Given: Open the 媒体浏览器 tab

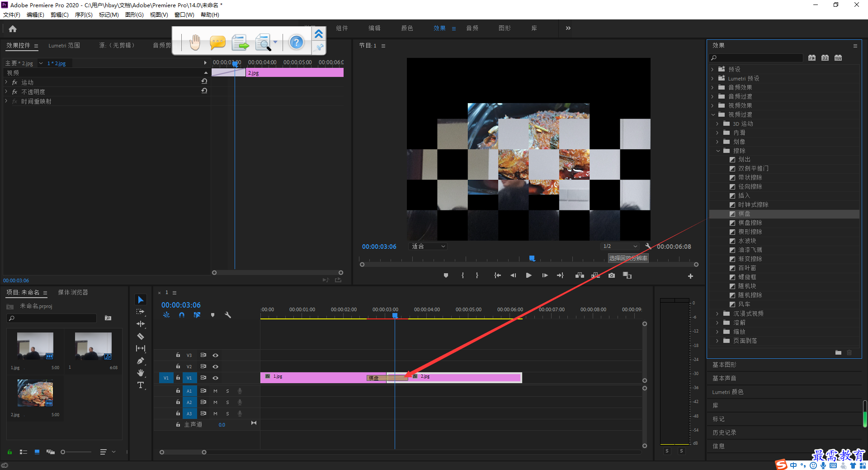Looking at the screenshot, I should (x=73, y=292).
